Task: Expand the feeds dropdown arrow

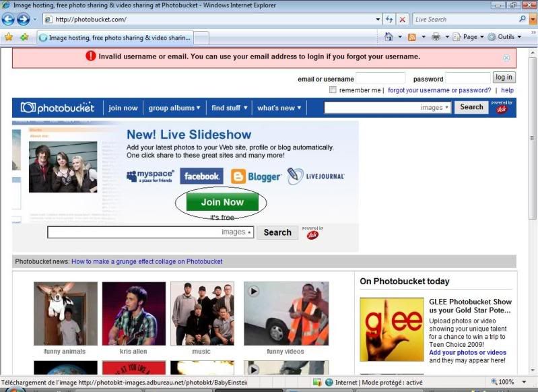Action: tap(424, 37)
